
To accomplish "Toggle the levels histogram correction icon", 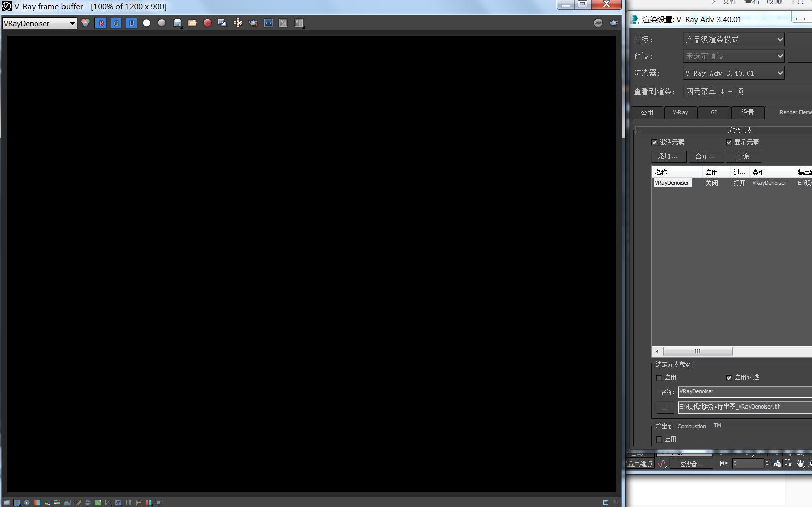I will point(68,502).
